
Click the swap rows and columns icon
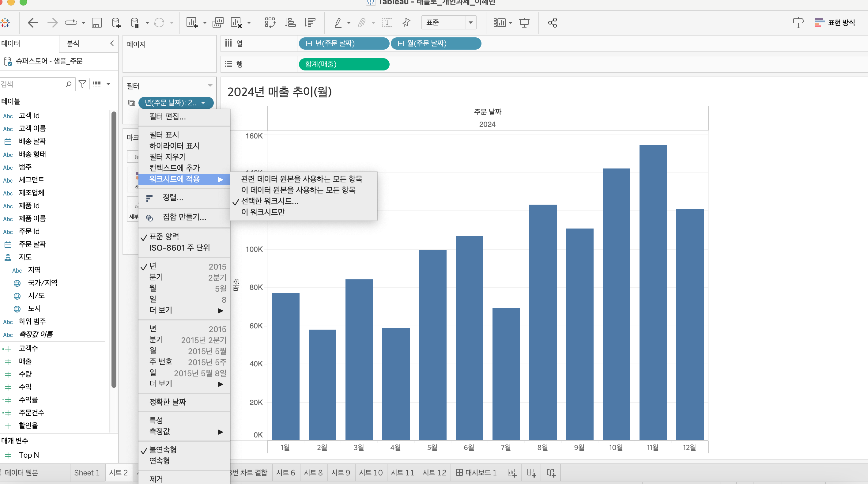tap(270, 23)
